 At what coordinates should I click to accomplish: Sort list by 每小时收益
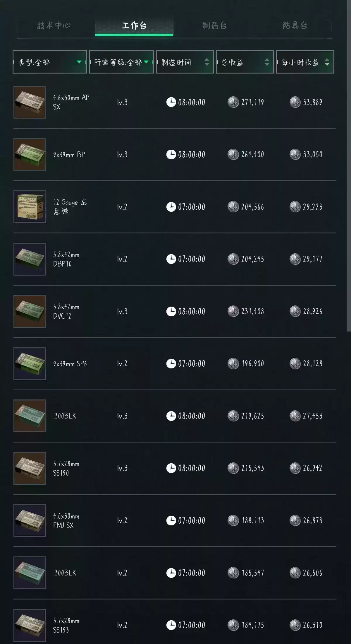coord(305,62)
